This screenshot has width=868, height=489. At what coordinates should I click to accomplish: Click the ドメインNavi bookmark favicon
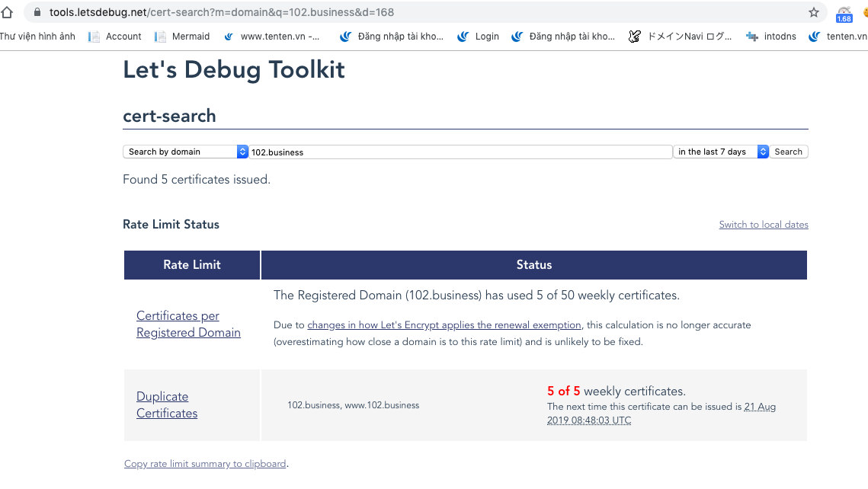634,37
